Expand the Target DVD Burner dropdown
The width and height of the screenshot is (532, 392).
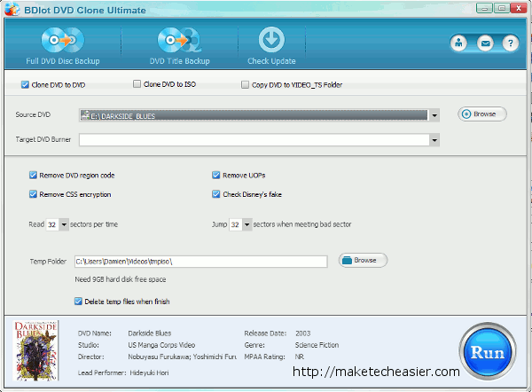pos(434,140)
